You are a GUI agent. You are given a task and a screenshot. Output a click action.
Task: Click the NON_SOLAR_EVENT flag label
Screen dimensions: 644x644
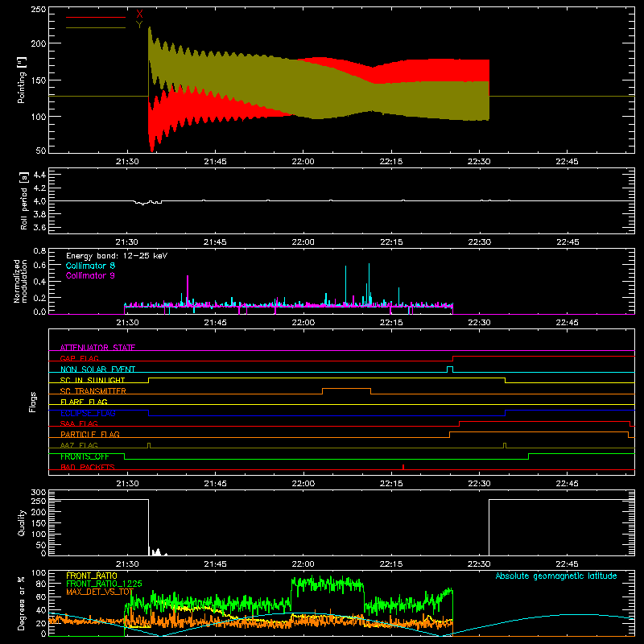(97, 369)
